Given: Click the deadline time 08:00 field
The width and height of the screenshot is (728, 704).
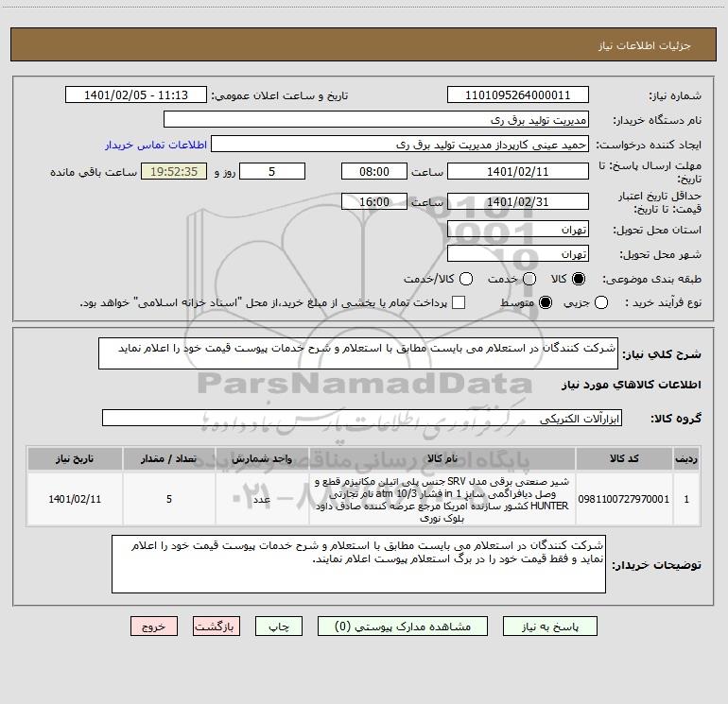Looking at the screenshot, I should coord(374,171).
